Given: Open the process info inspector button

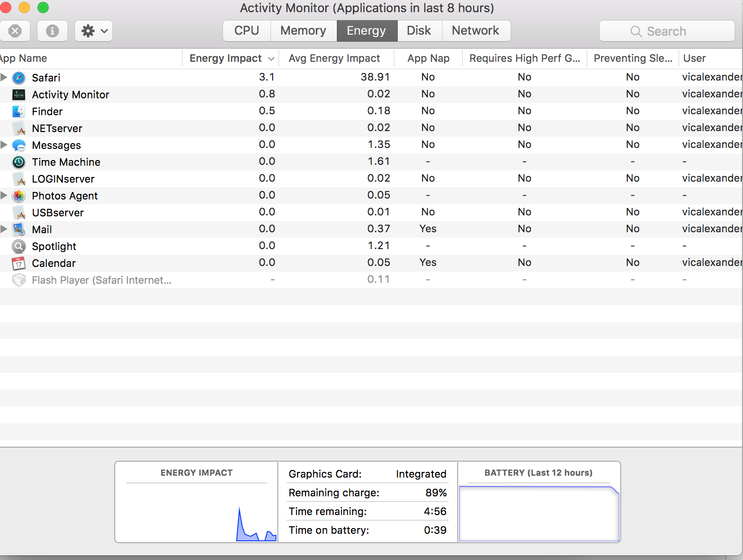Looking at the screenshot, I should (x=52, y=31).
